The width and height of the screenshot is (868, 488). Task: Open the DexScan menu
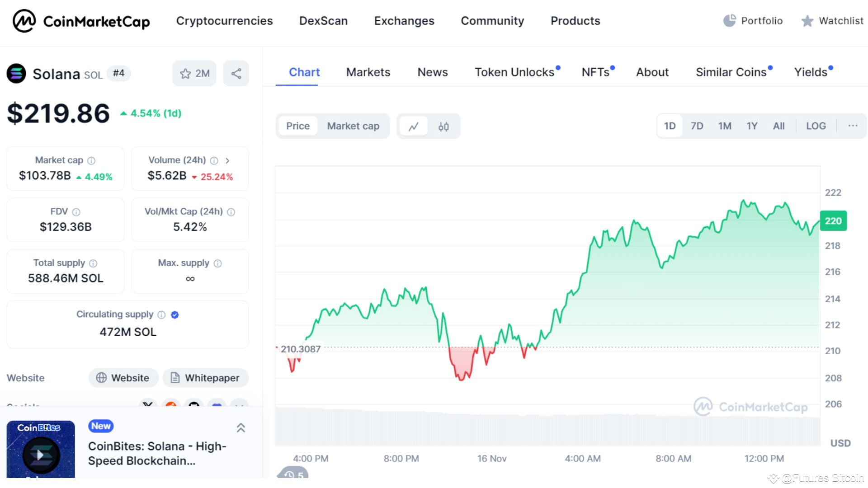click(323, 21)
